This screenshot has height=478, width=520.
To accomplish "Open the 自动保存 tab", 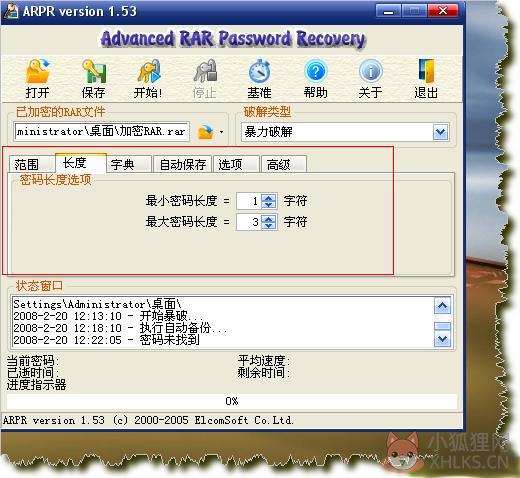I will point(182,164).
